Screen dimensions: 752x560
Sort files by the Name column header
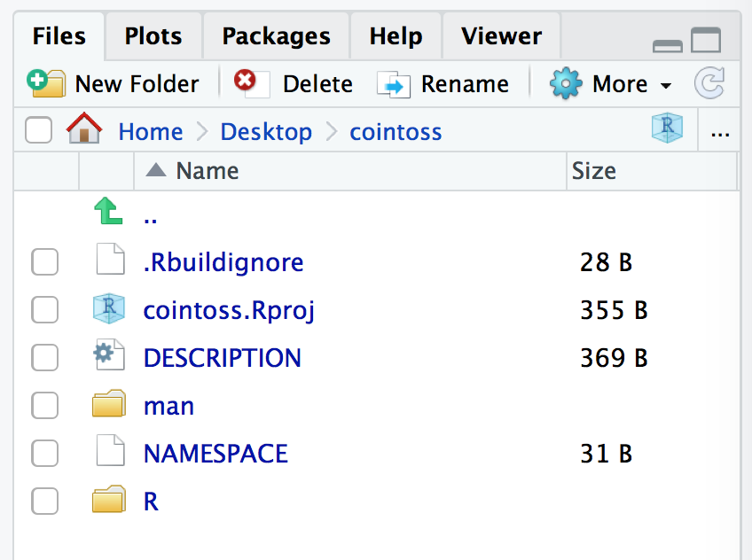pos(207,170)
